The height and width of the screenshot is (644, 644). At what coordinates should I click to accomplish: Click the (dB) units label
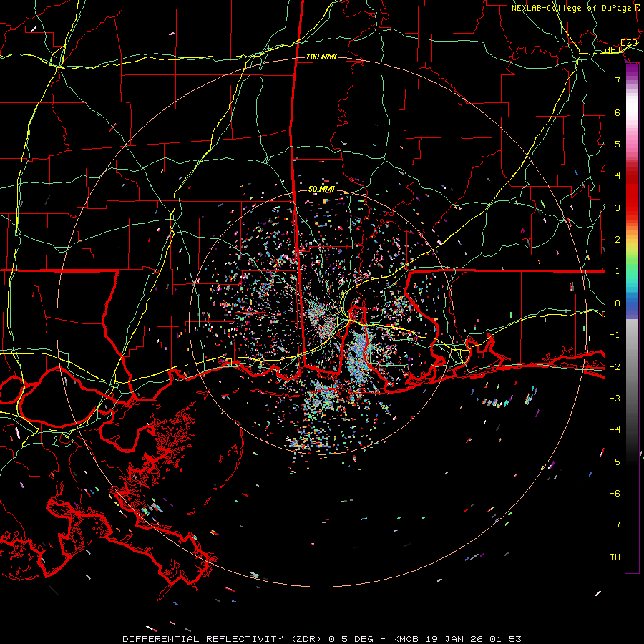[x=611, y=50]
